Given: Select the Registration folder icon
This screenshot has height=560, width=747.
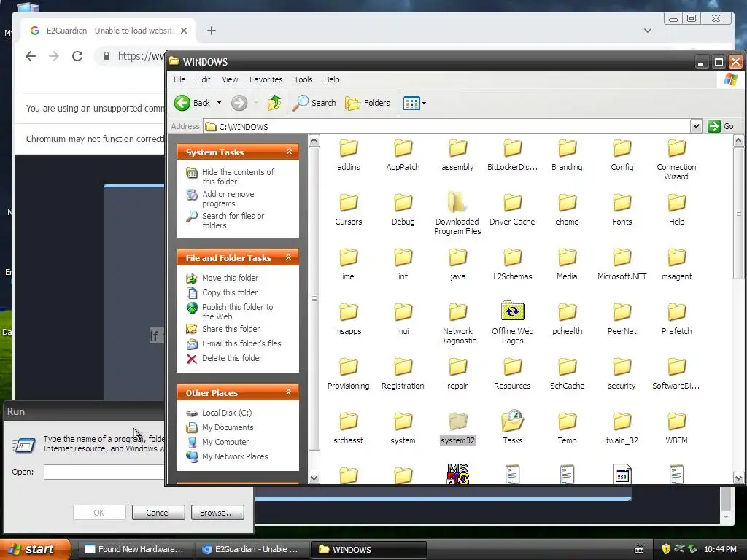Looking at the screenshot, I should (403, 367).
